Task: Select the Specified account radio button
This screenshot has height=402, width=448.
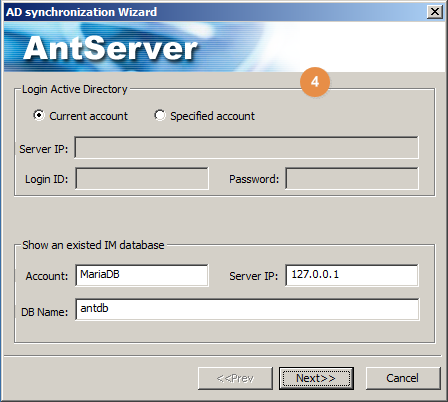Action: coord(160,115)
